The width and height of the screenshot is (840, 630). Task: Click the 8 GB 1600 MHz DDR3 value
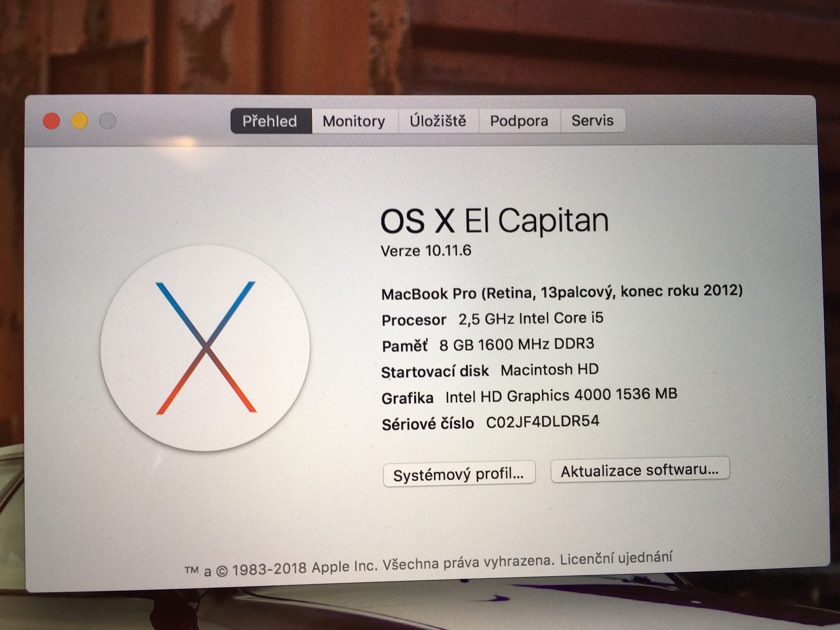point(517,344)
